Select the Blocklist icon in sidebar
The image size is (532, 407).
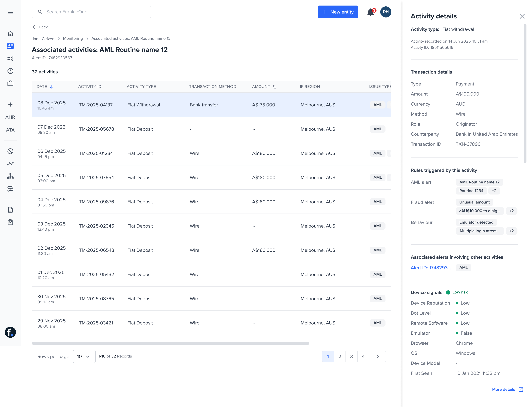point(10,151)
